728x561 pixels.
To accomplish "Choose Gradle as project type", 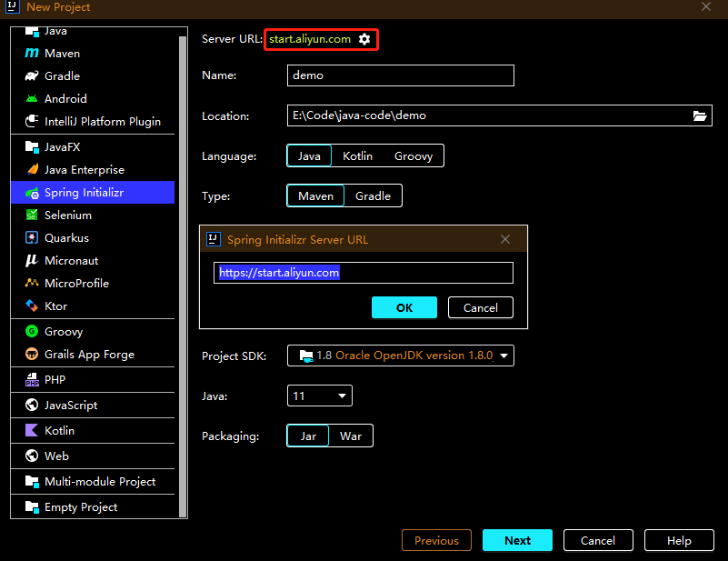I will [x=373, y=196].
